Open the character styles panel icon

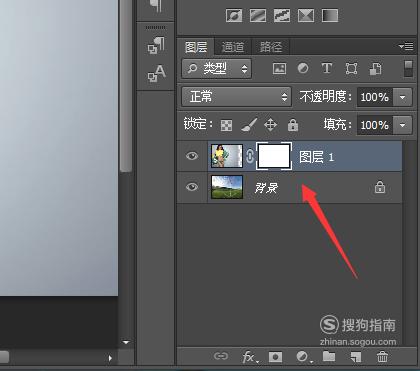(x=156, y=74)
